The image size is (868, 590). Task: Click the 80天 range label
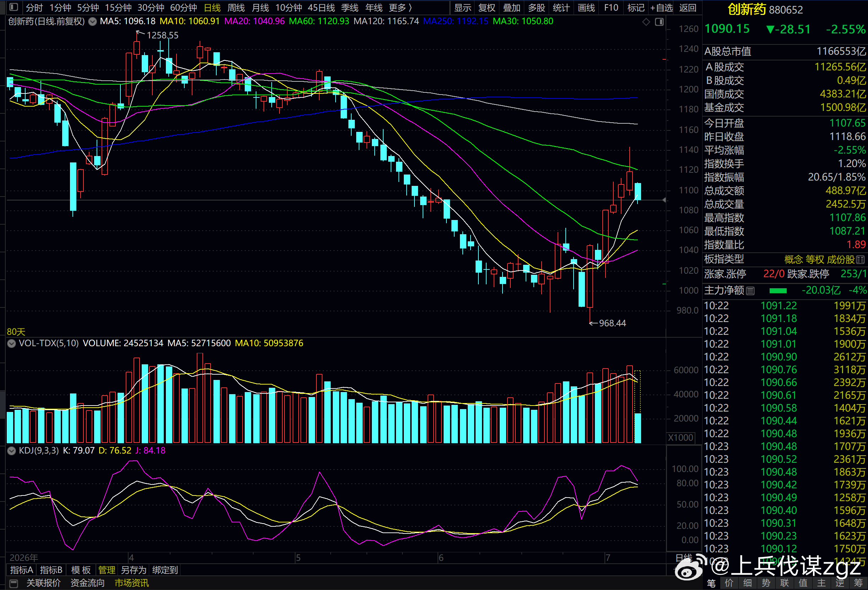pyautogui.click(x=16, y=332)
